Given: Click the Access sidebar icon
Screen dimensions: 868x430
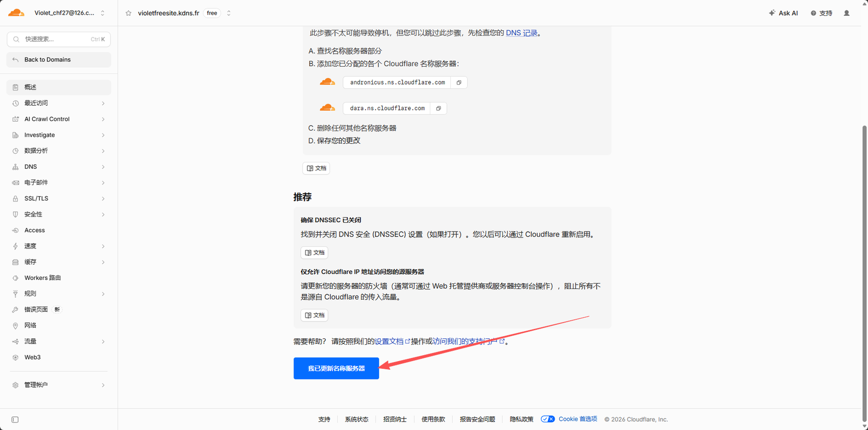Looking at the screenshot, I should tap(15, 230).
